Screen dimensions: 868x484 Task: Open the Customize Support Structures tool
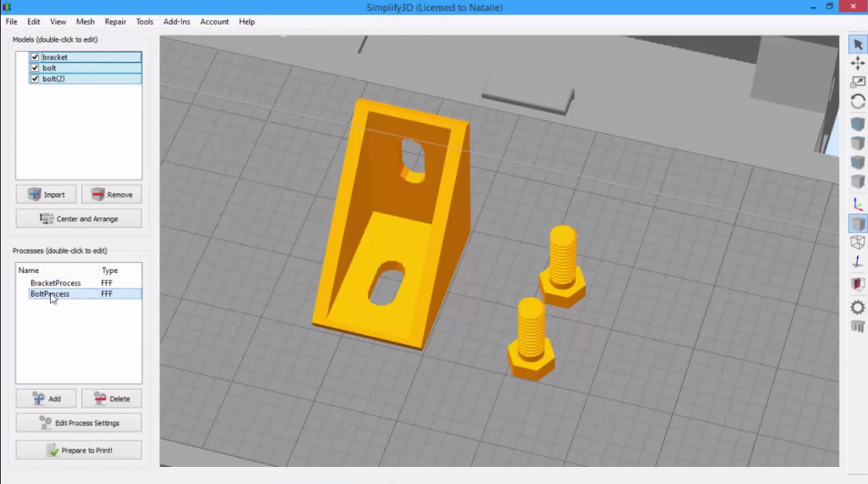pyautogui.click(x=858, y=326)
